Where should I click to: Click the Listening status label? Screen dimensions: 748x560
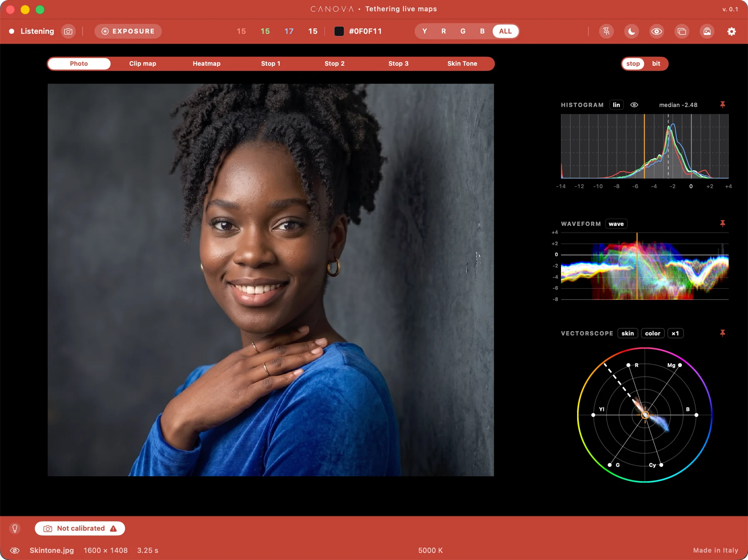coord(37,31)
